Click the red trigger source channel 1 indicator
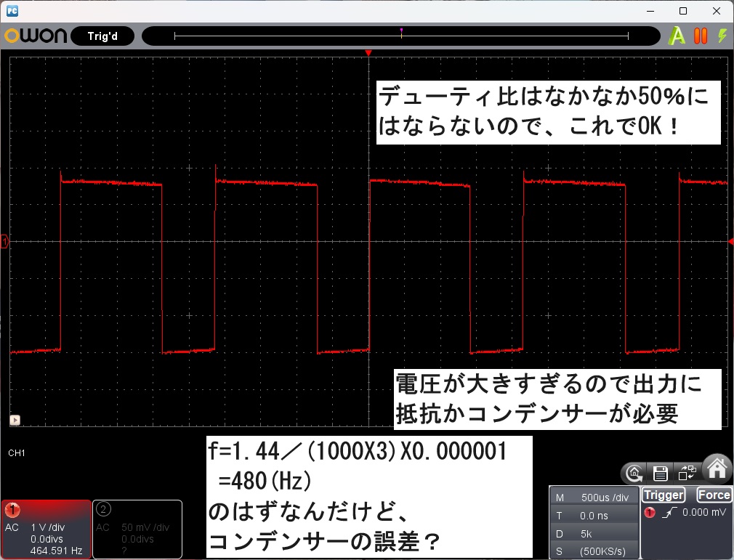734x560 pixels. [x=650, y=512]
